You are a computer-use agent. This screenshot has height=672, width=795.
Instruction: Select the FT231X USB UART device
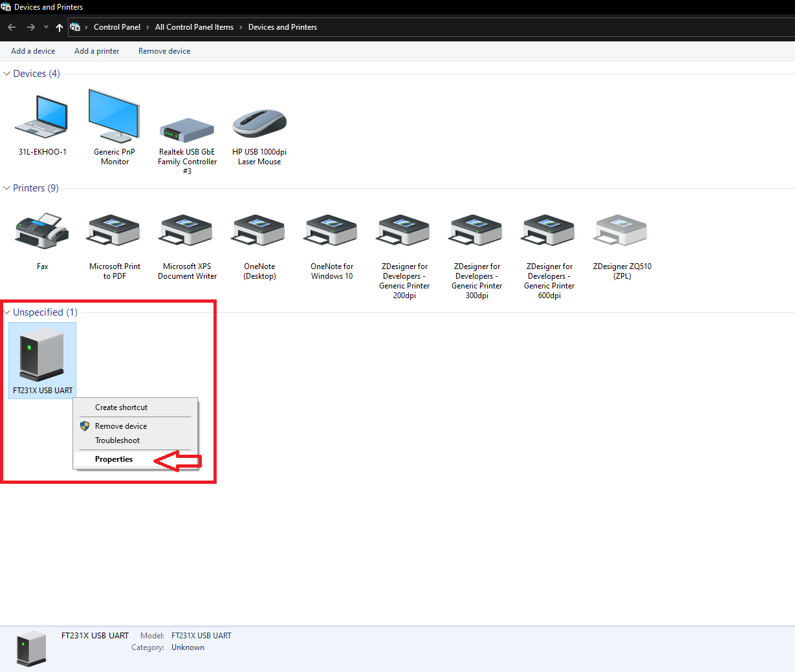coord(42,352)
